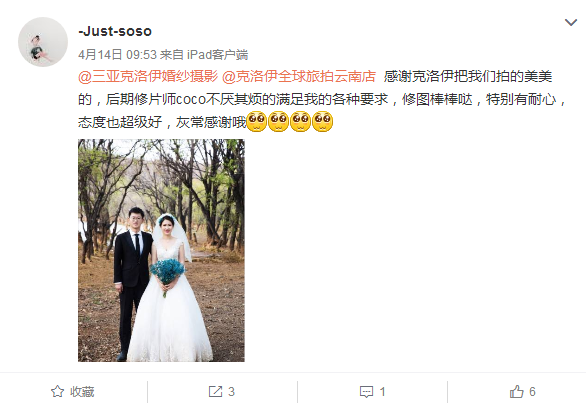Click the comment count 1
This screenshot has height=403, width=586.
(x=382, y=392)
